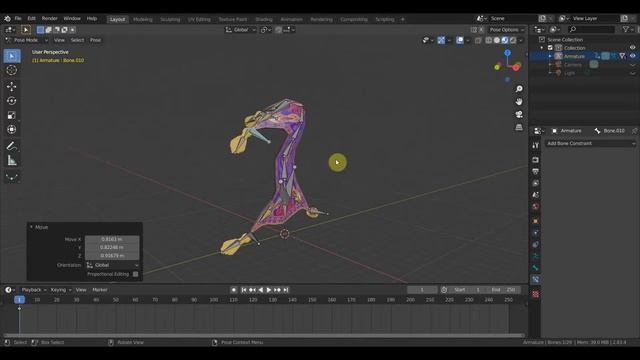Open the World properties tab
This screenshot has width=640, height=360.
535,207
